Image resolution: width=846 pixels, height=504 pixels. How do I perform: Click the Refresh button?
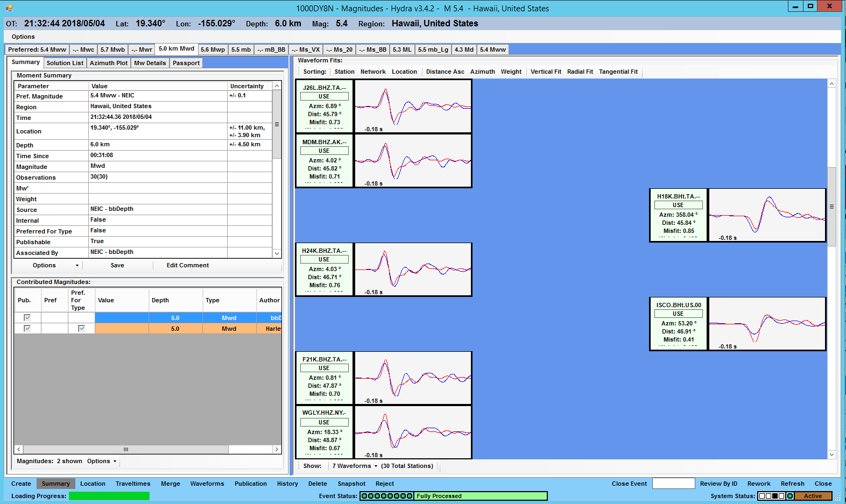793,484
